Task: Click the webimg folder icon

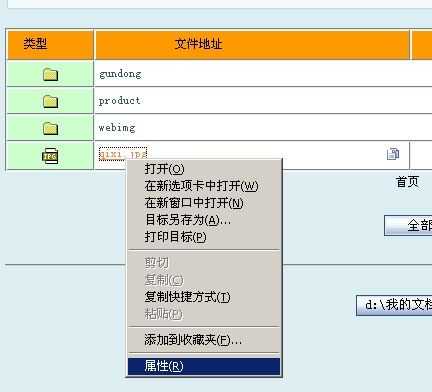Action: coord(50,128)
